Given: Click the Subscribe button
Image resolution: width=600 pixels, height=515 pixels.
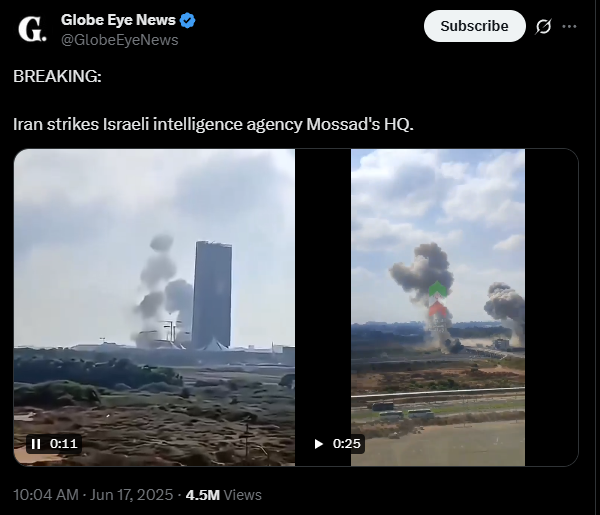Looking at the screenshot, I should point(474,26).
